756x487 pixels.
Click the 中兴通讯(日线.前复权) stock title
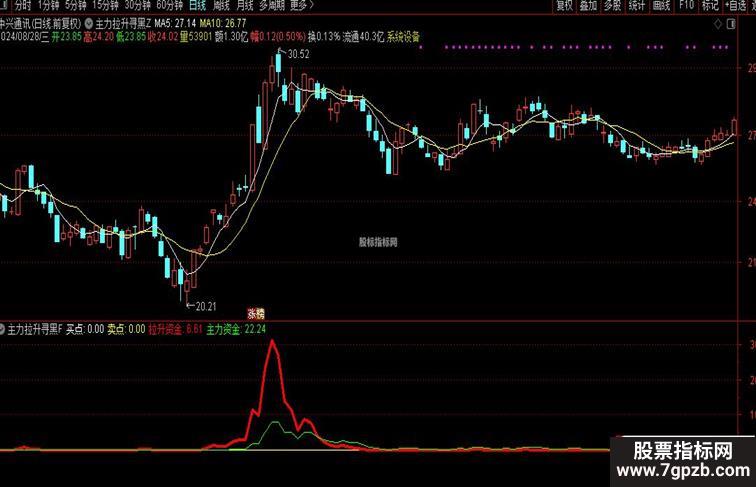point(40,23)
